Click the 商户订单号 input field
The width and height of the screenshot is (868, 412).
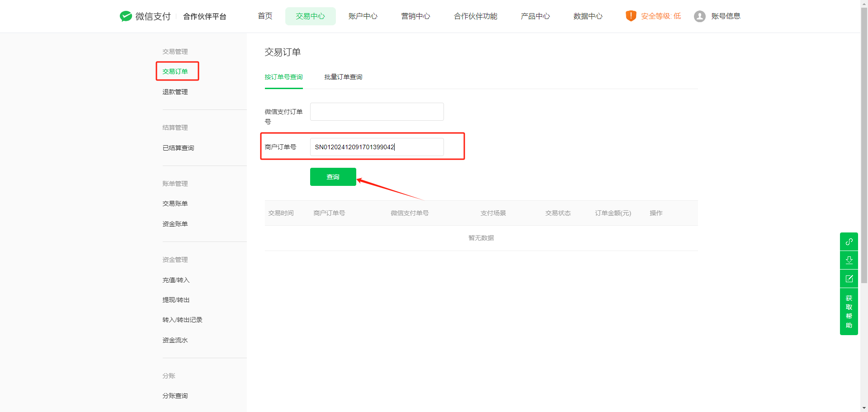pos(377,147)
